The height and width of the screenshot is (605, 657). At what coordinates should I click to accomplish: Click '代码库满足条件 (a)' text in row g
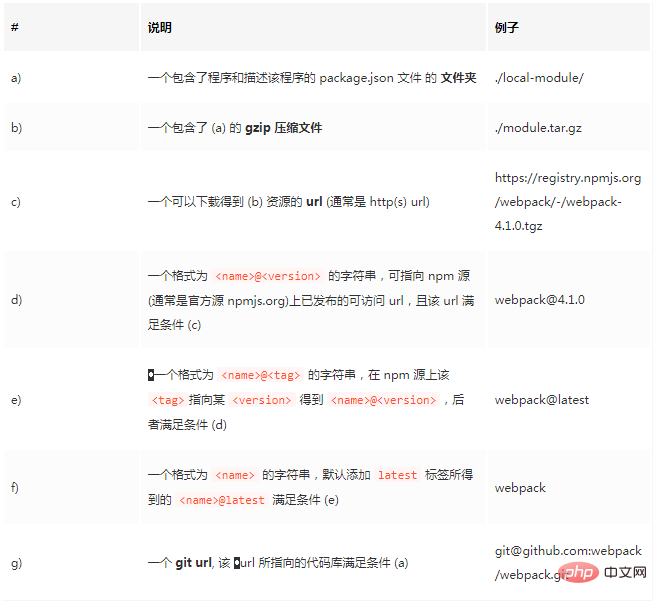(x=357, y=563)
